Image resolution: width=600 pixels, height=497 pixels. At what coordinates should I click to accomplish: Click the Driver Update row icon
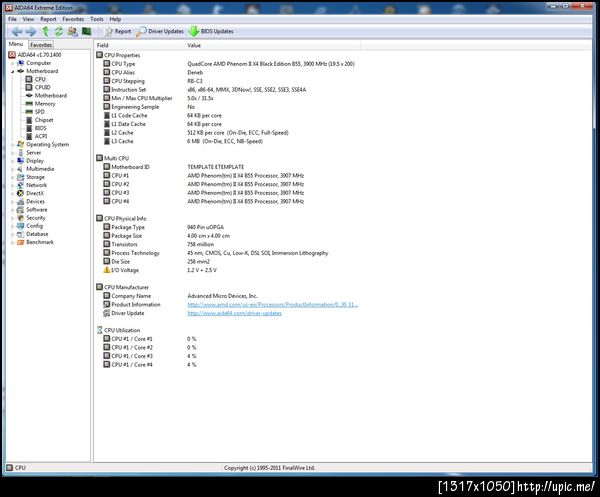tap(107, 313)
